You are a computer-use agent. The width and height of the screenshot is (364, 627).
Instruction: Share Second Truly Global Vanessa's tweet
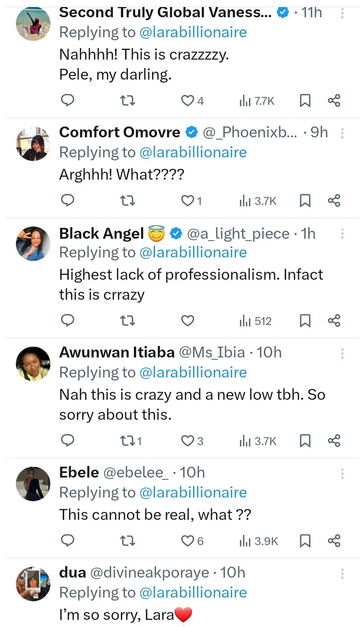[334, 100]
